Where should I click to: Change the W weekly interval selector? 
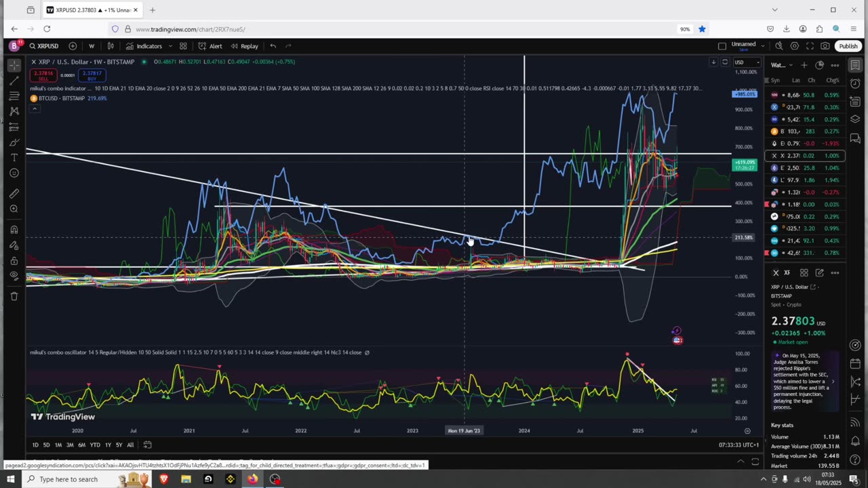click(x=92, y=46)
